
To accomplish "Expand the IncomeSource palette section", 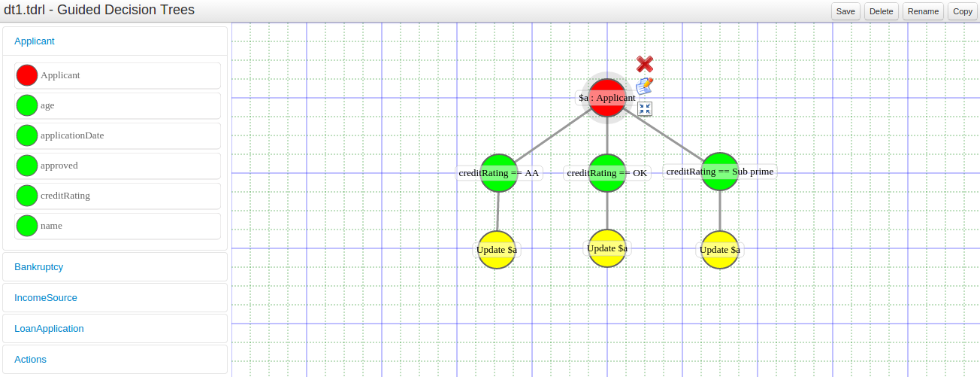I will (x=46, y=298).
